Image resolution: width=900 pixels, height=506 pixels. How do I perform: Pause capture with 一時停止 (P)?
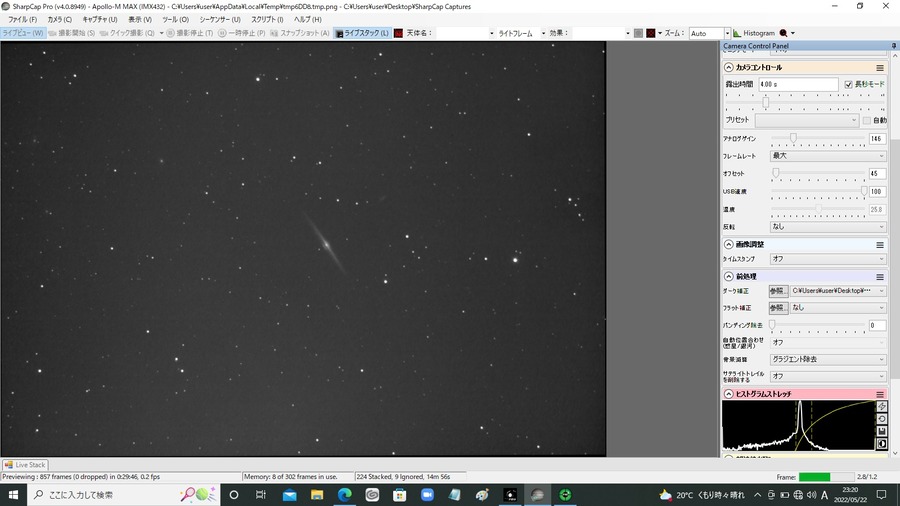(x=242, y=33)
